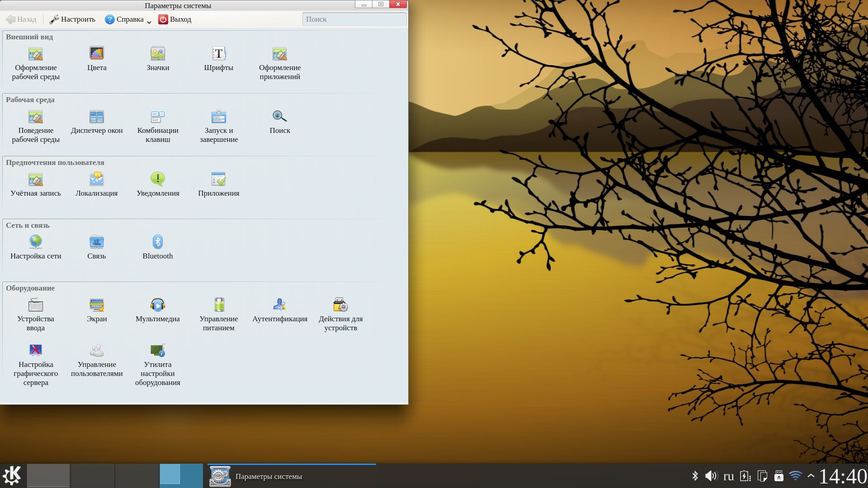Open Уведомления notifications settings
This screenshot has height=488, width=868.
(x=158, y=179)
